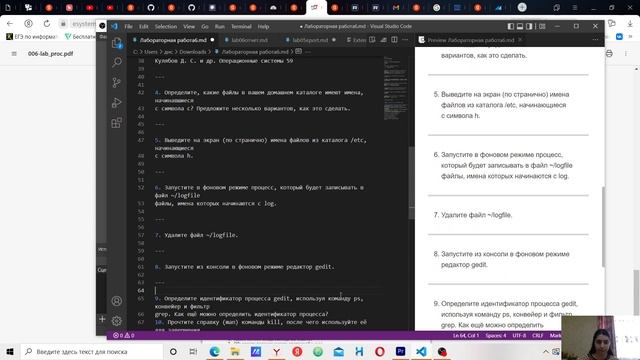The width and height of the screenshot is (640, 360).
Task: Reload the browser page
Action: point(47,24)
